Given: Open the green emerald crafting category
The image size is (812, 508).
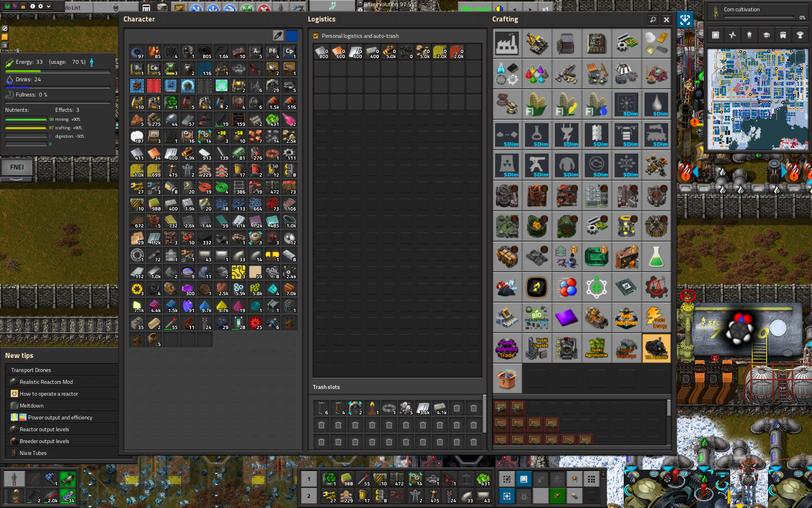Looking at the screenshot, I should pos(597,256).
